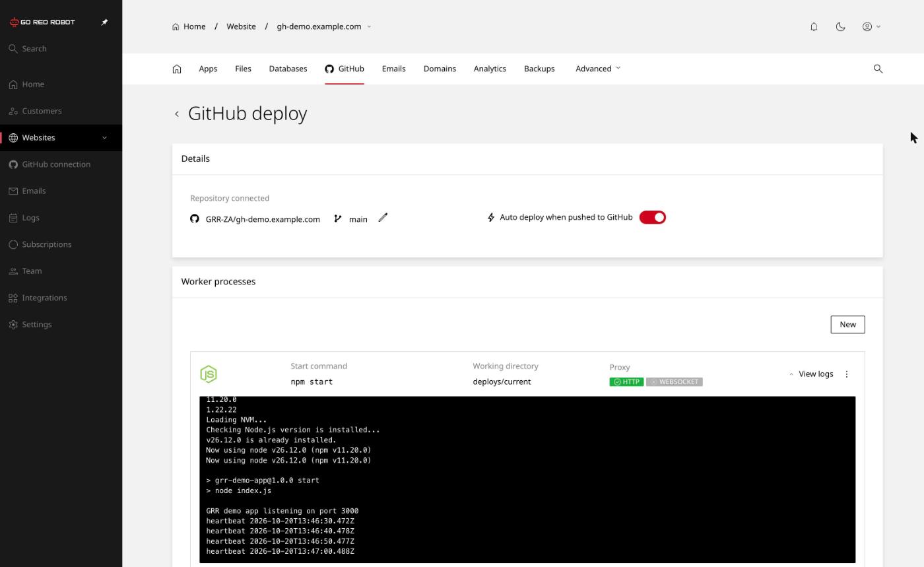Open GitHub connection in the sidebar
Viewport: 924px width, 567px height.
click(x=61, y=164)
